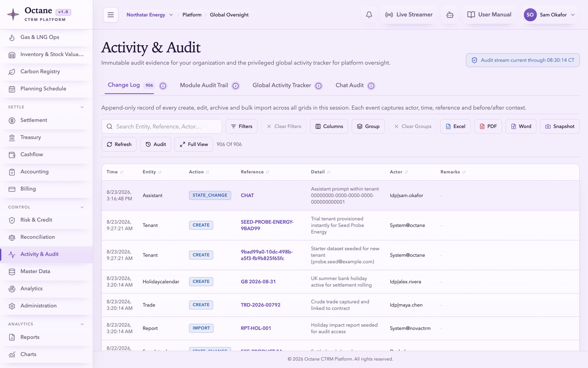Open Risk & Credit
The height and width of the screenshot is (368, 588).
[x=46, y=220]
